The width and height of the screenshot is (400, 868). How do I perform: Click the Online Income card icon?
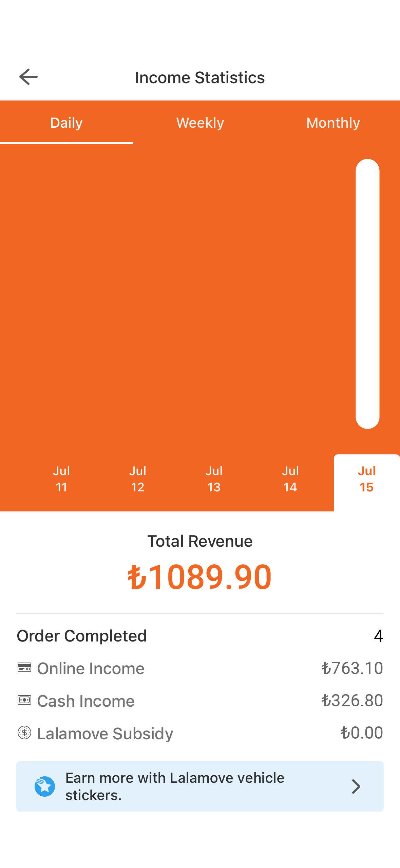(24, 667)
